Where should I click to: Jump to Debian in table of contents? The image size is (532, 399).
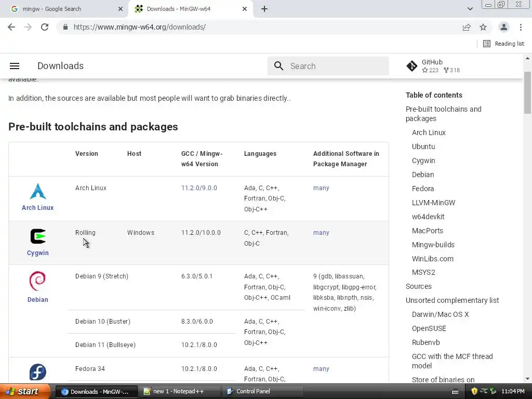click(x=423, y=175)
